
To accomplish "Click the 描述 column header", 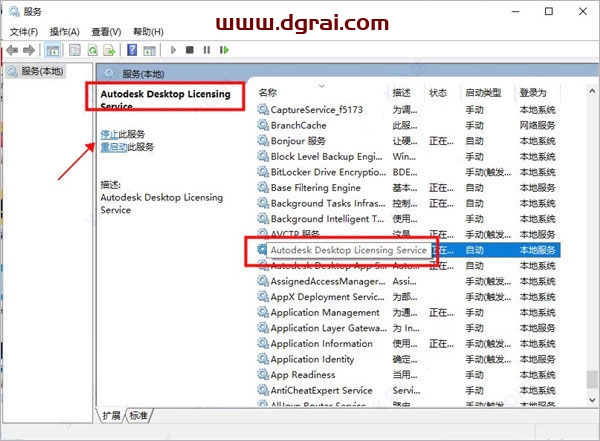I will (x=401, y=93).
